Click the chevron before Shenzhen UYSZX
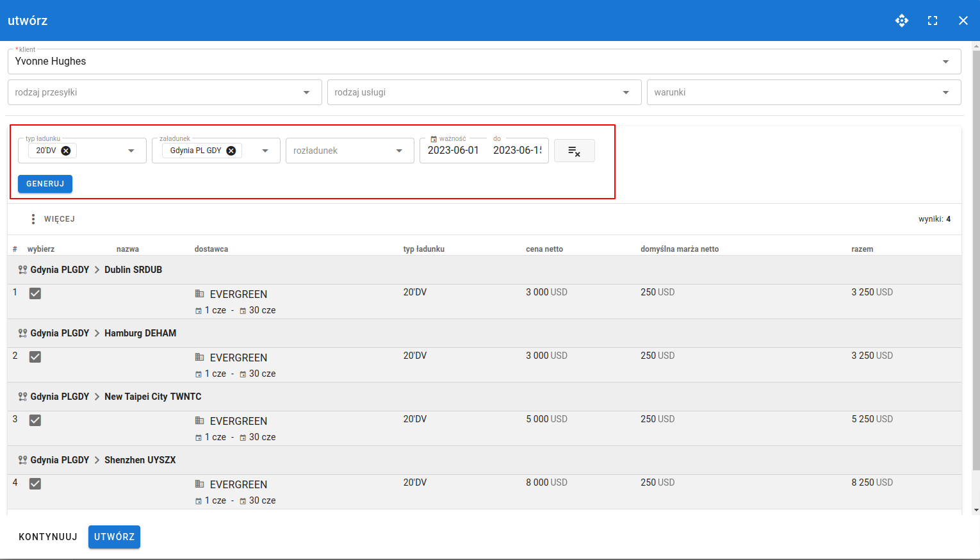The image size is (980, 560). 97,460
